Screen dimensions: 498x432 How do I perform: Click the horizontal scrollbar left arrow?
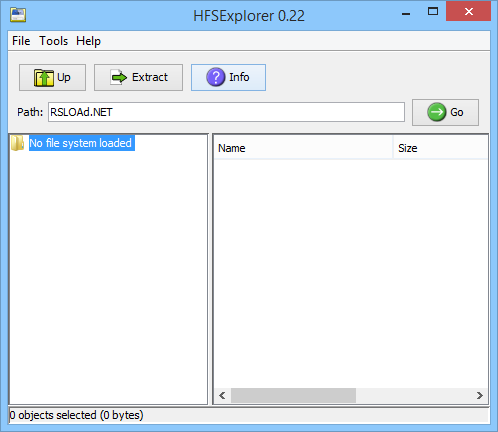point(222,396)
